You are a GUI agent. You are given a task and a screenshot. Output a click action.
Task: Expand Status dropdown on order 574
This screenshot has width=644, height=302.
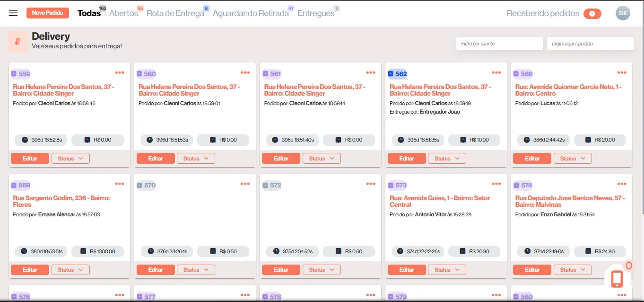(x=573, y=270)
